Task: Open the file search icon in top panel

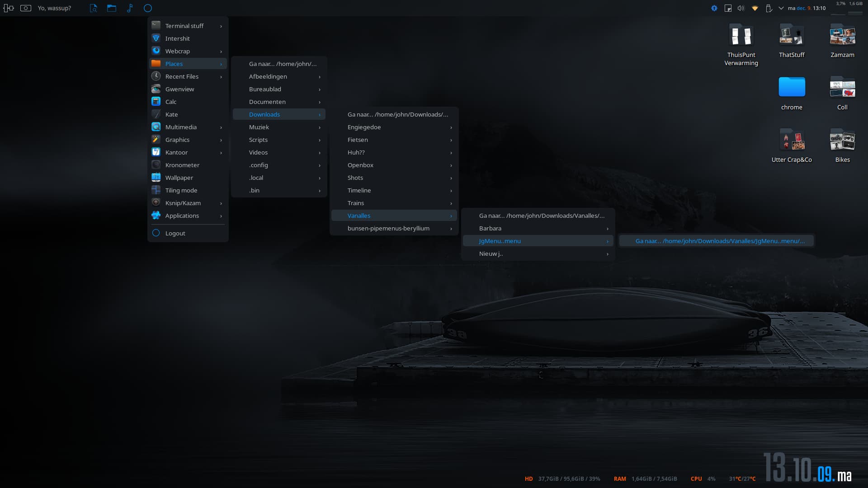Action: point(94,8)
